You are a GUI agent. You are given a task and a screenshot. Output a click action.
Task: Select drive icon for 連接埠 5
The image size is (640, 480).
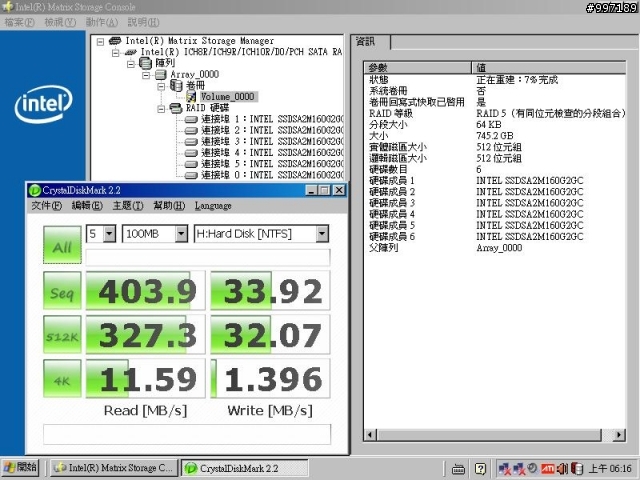click(x=191, y=164)
